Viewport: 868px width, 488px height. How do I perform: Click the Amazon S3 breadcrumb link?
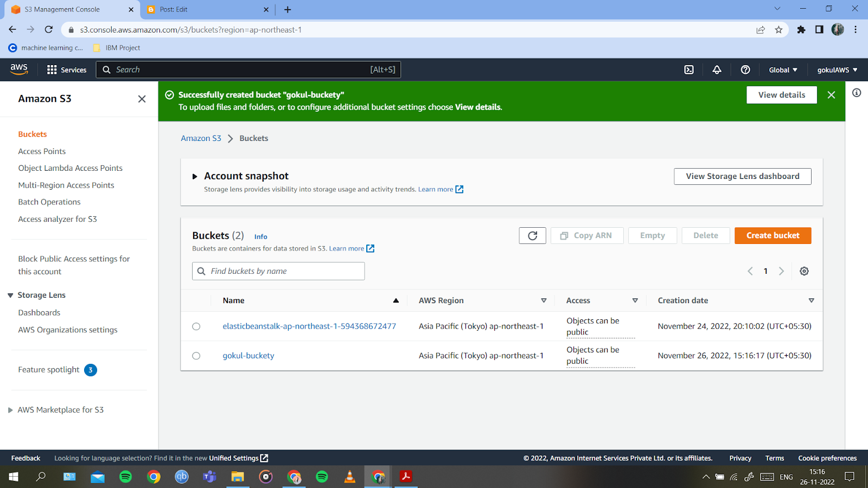(x=201, y=138)
